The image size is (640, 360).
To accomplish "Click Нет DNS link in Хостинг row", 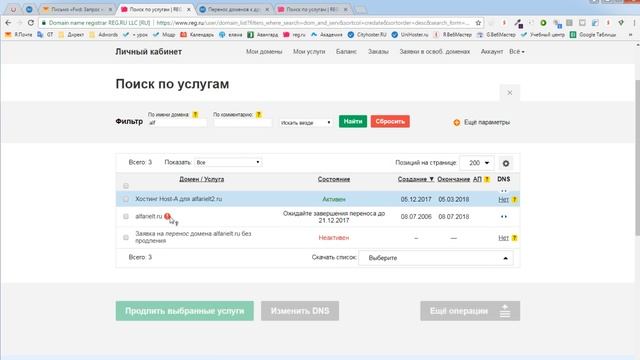I will pos(503,200).
